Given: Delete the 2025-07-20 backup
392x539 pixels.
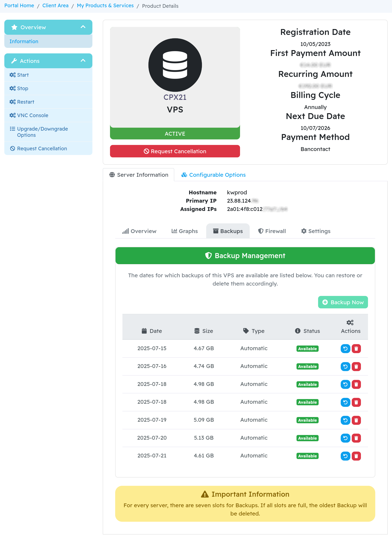Looking at the screenshot, I should [356, 438].
